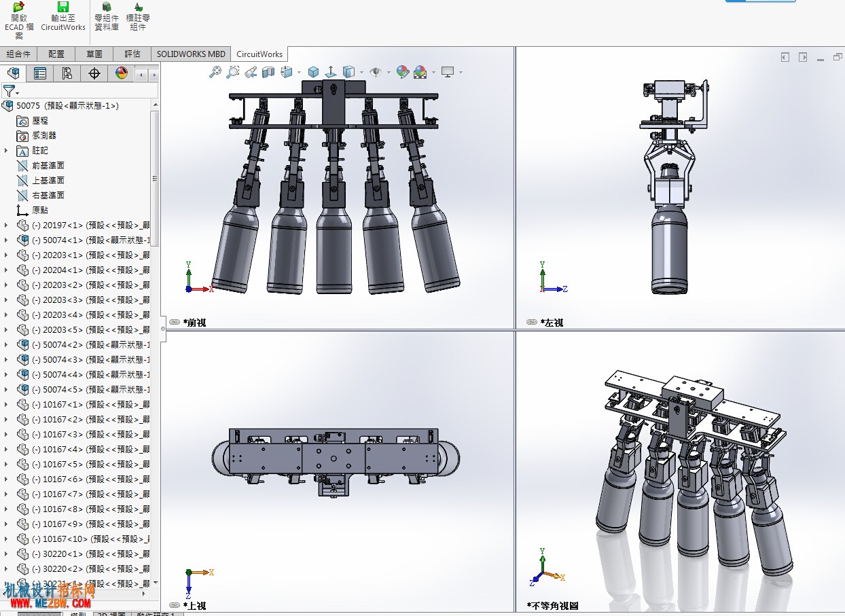Click the light-blue cube icon in view toolbar
The height and width of the screenshot is (616, 845).
pos(348,71)
